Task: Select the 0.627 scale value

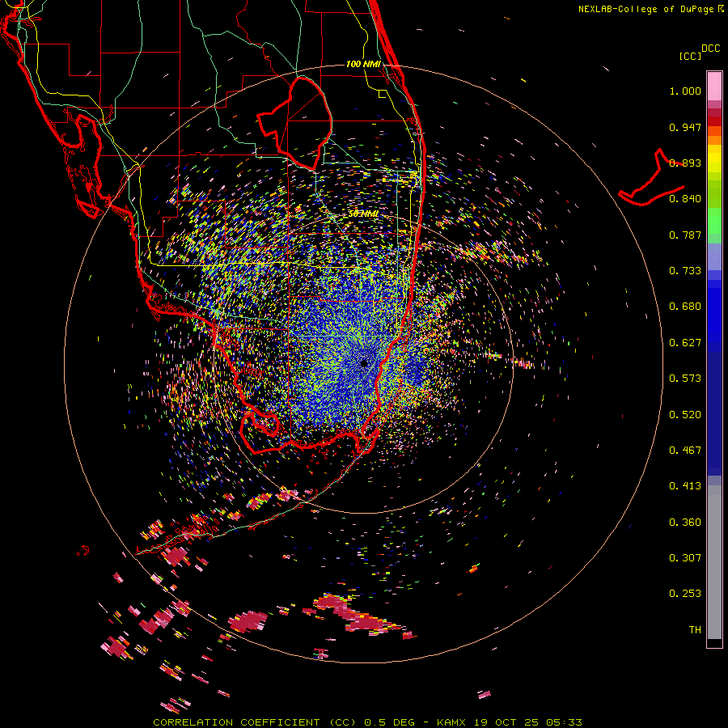Action: pos(685,343)
